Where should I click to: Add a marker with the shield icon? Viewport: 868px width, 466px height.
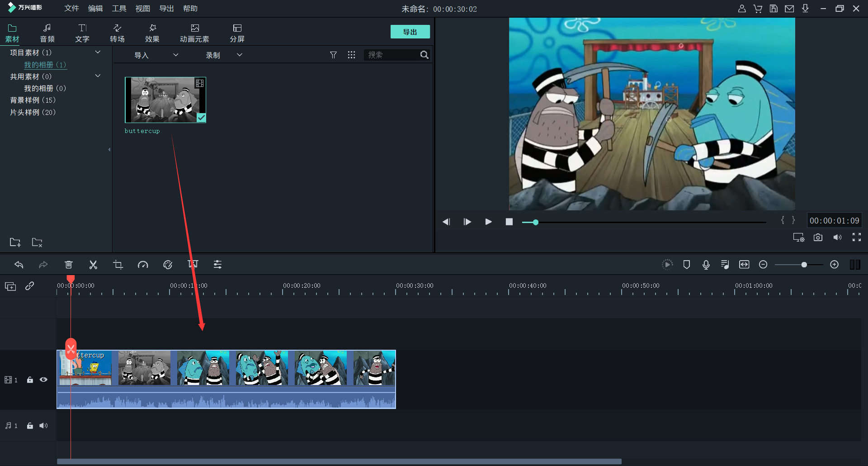click(686, 265)
